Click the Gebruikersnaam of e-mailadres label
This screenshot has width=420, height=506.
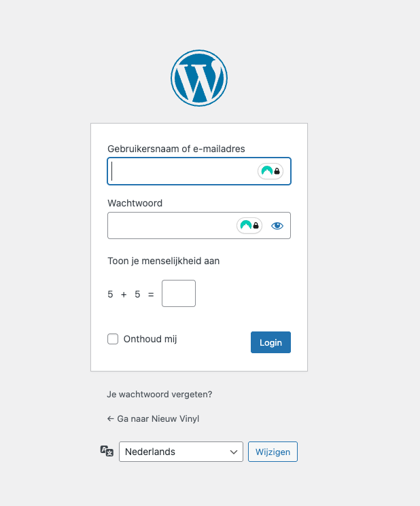click(x=176, y=149)
